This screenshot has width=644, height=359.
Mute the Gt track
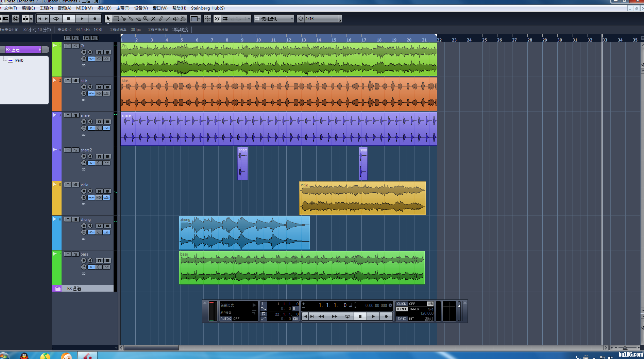coord(68,46)
